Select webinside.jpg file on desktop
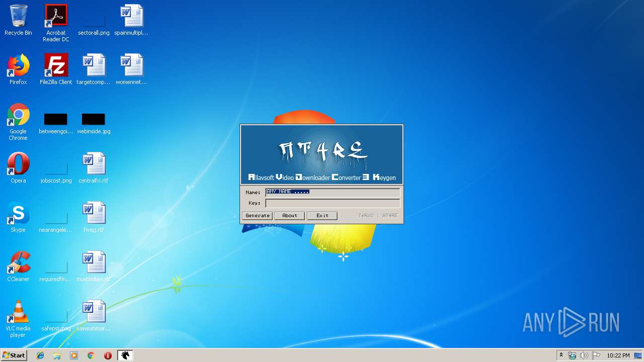 pyautogui.click(x=94, y=124)
